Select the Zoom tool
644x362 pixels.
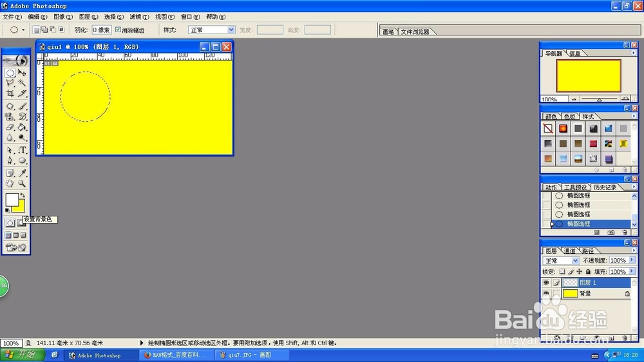(22, 184)
